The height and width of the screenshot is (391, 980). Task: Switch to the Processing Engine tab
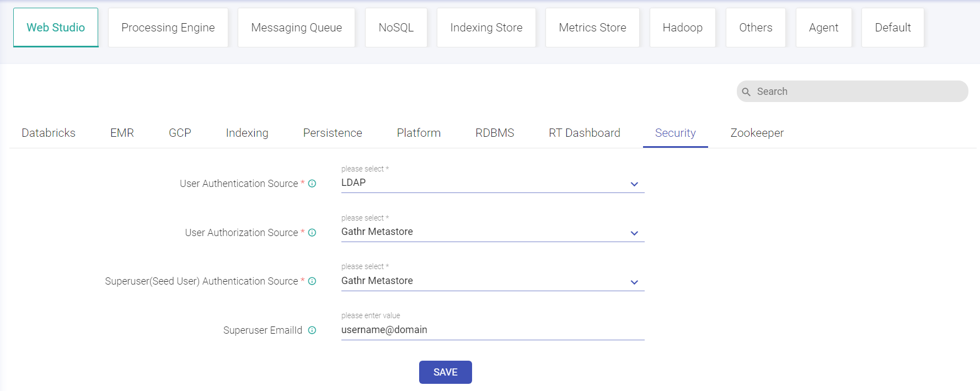tap(168, 28)
